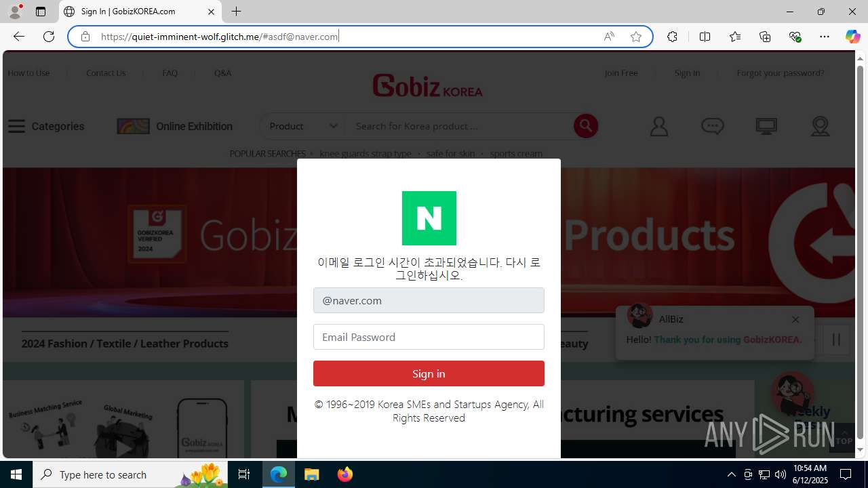Open the user account person icon
Viewport: 868px width, 488px height.
click(658, 126)
